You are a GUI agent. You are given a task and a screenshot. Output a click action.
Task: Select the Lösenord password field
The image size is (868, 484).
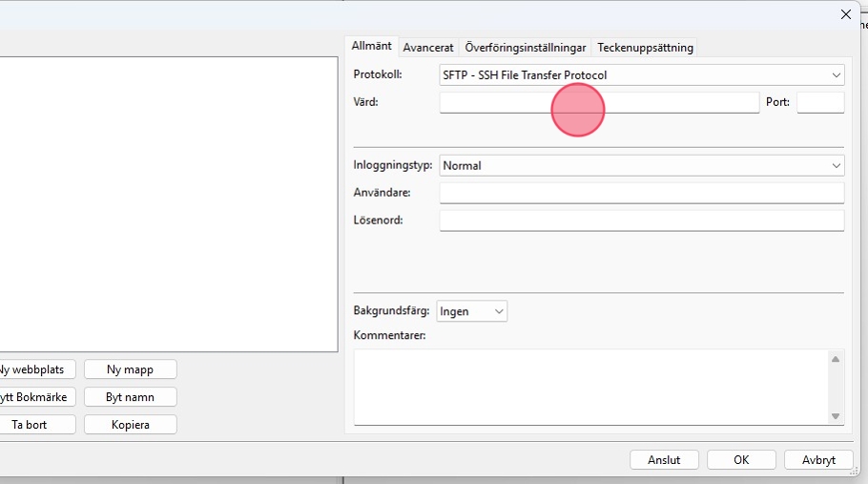[x=641, y=221]
